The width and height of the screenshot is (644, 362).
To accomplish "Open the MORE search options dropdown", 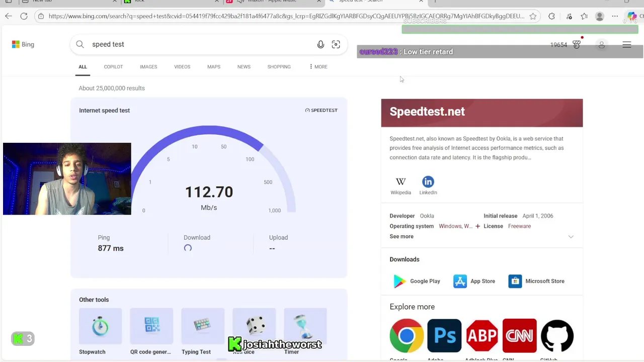I will pos(318,67).
